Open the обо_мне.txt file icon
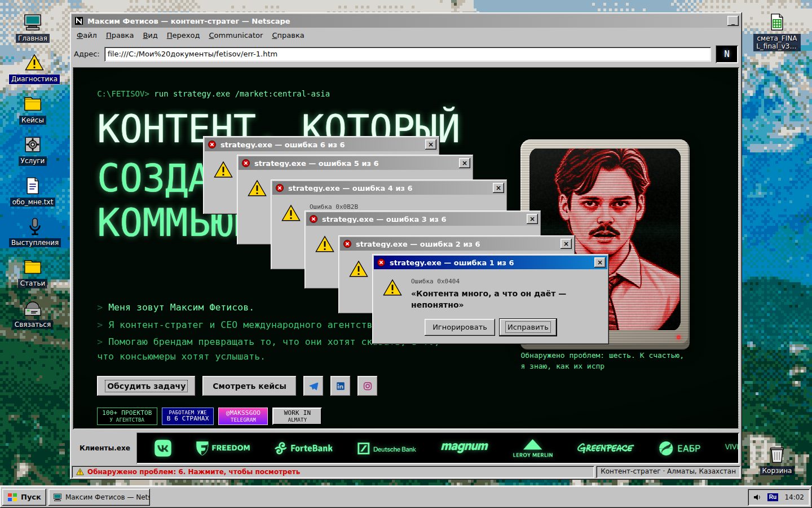 tap(33, 191)
